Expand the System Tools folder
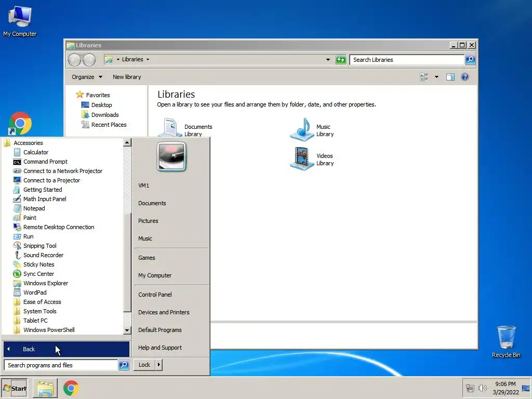 (39, 311)
